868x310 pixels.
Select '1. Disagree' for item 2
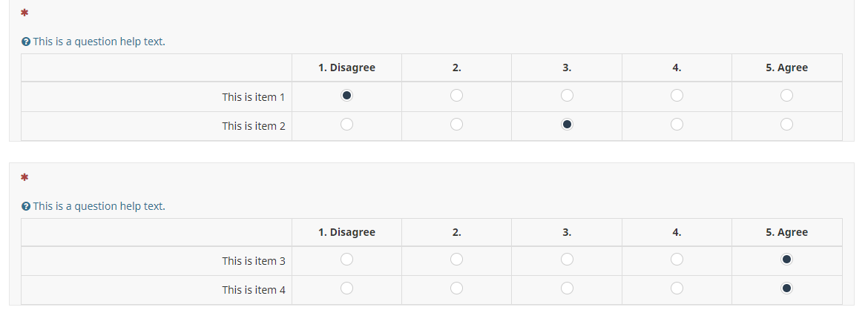click(346, 125)
